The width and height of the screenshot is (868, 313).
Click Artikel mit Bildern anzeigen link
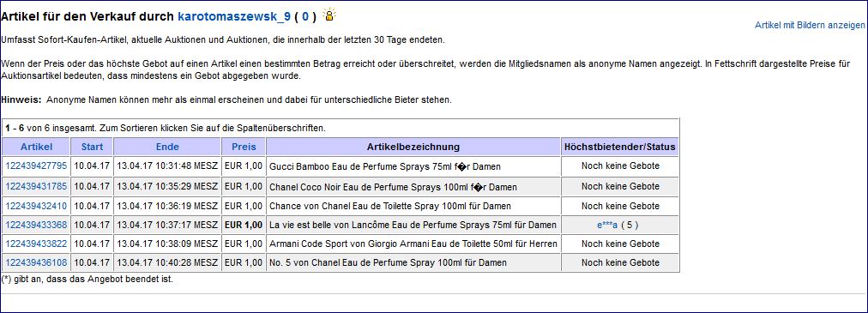[x=810, y=26]
